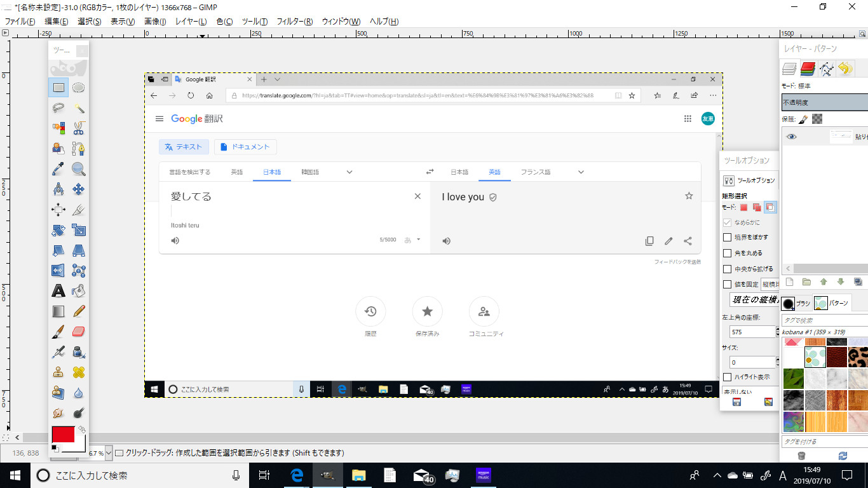Open the 選択(S) menu
The image size is (868, 488).
coord(89,22)
